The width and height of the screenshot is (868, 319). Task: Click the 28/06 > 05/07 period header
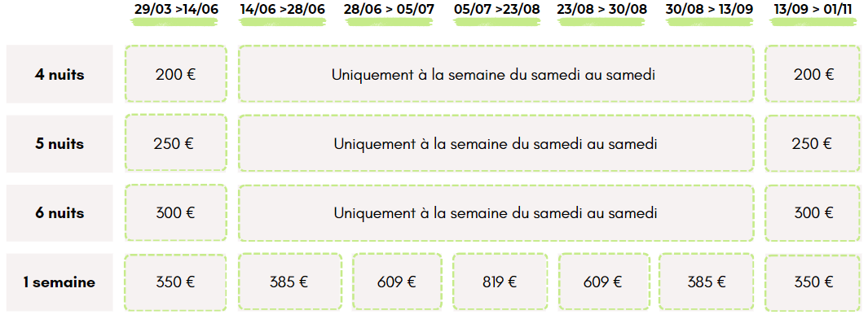[x=389, y=10]
